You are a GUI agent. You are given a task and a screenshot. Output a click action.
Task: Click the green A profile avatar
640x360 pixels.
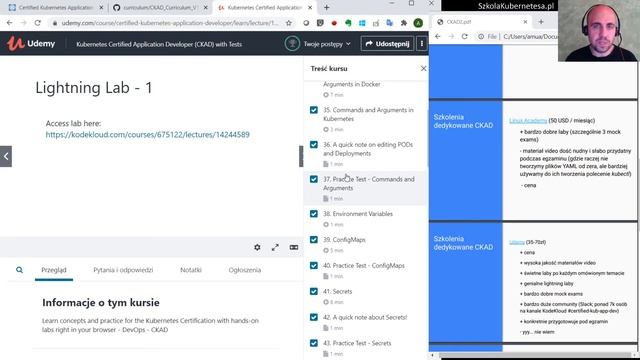pyautogui.click(x=418, y=23)
